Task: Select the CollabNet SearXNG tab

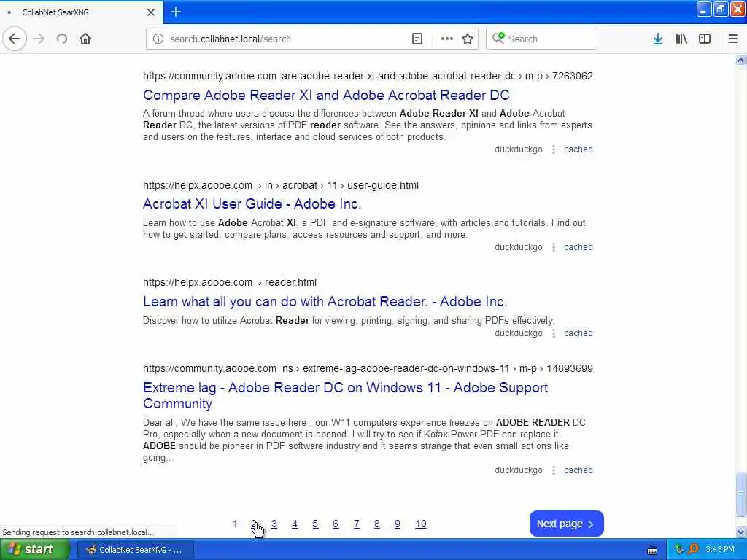Action: (x=81, y=12)
